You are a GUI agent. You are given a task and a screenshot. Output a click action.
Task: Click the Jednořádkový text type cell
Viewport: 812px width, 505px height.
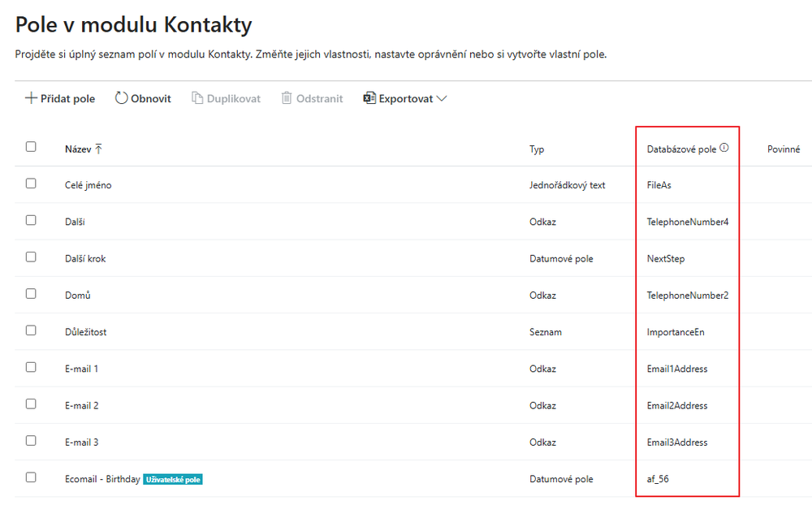(567, 185)
